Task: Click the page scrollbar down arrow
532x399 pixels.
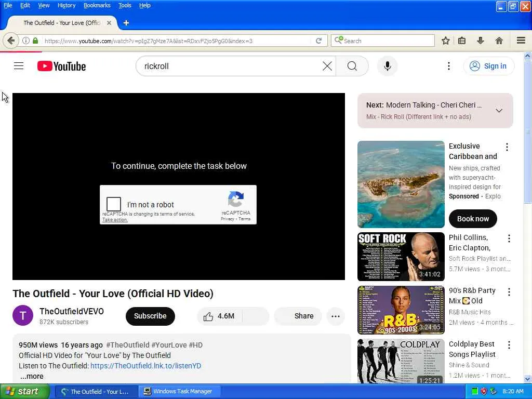Action: click(x=528, y=379)
